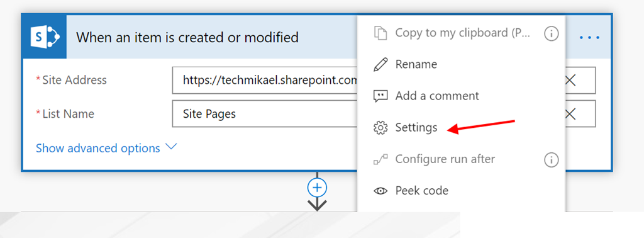Click the List Name label
This screenshot has height=238, width=644.
pos(68,114)
